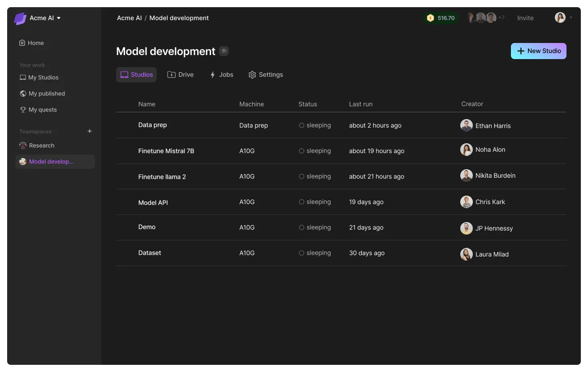Click the sleeping status icon for Dataset
588x372 pixels.
click(302, 253)
